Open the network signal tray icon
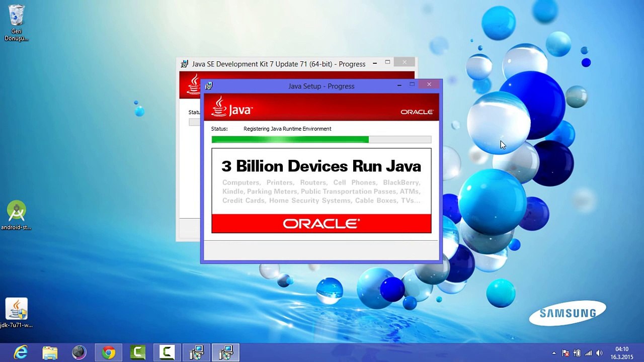644x362 pixels. [588, 353]
